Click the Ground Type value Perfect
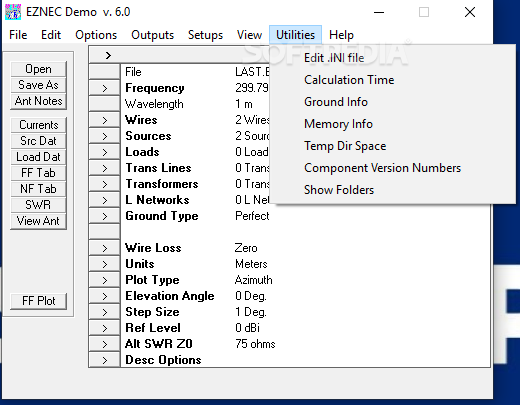Viewport: 520px width, 405px height. 252,216
